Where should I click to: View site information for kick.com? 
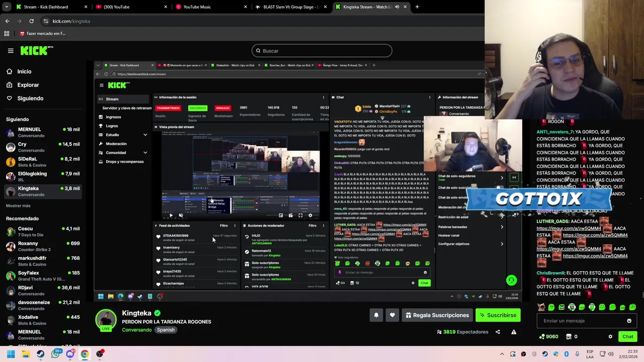(46, 21)
